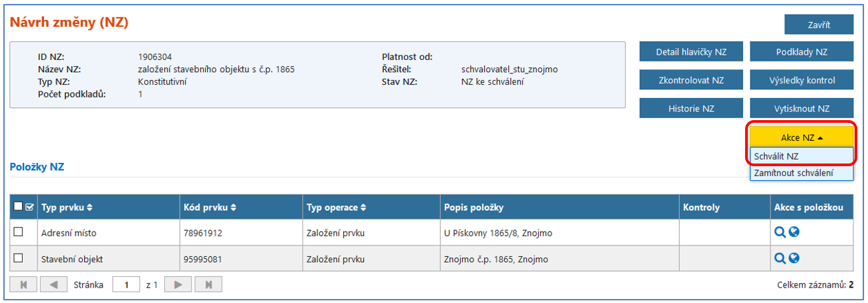Image resolution: width=868 pixels, height=303 pixels.
Task: Open Historie NZ
Action: coord(691,108)
